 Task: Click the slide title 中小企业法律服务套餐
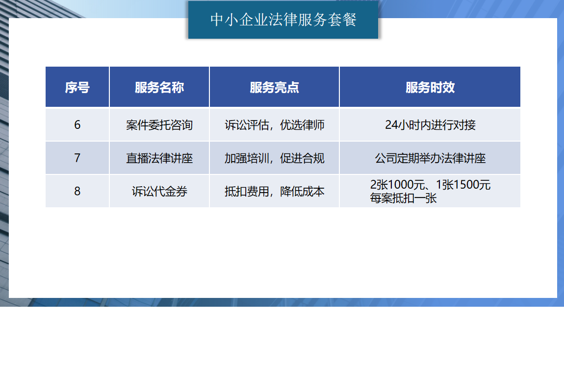(x=283, y=20)
